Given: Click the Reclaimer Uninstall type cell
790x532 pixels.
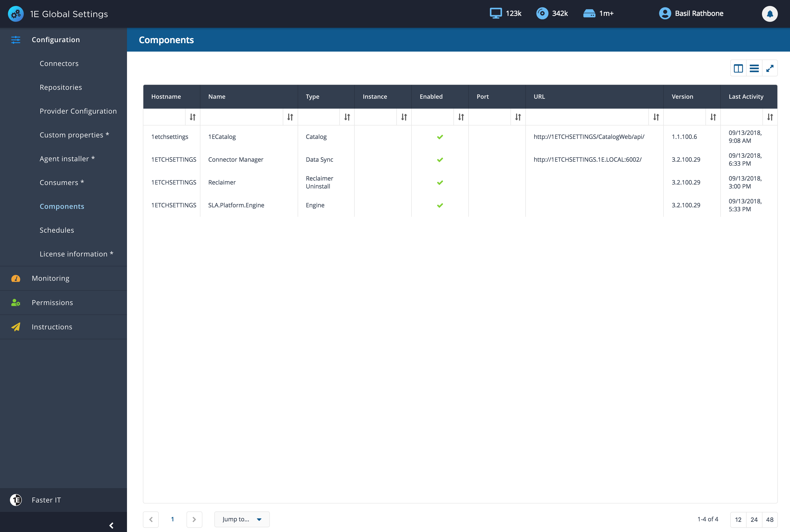Looking at the screenshot, I should pyautogui.click(x=319, y=183).
